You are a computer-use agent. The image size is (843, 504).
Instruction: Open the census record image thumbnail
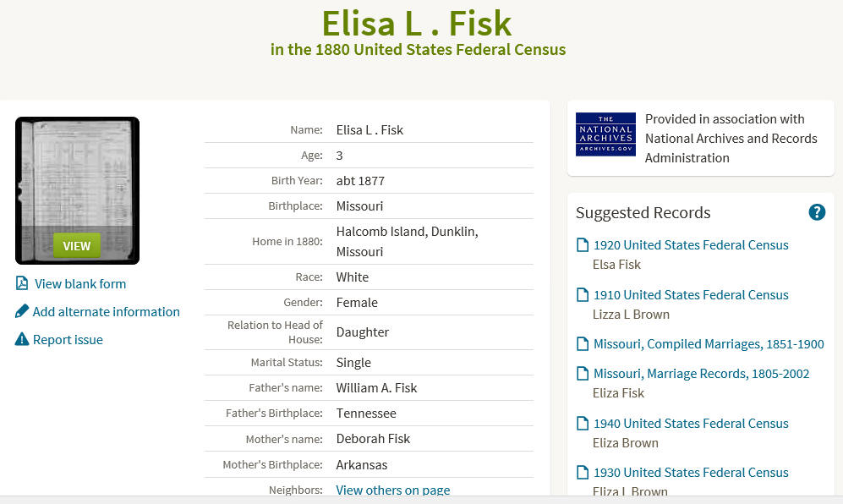78,190
